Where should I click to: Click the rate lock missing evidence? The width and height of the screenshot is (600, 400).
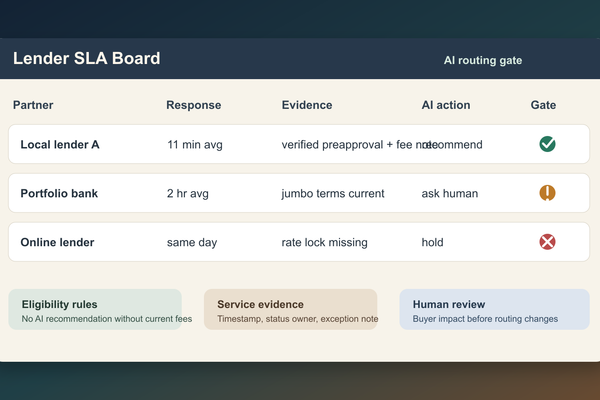coord(324,243)
